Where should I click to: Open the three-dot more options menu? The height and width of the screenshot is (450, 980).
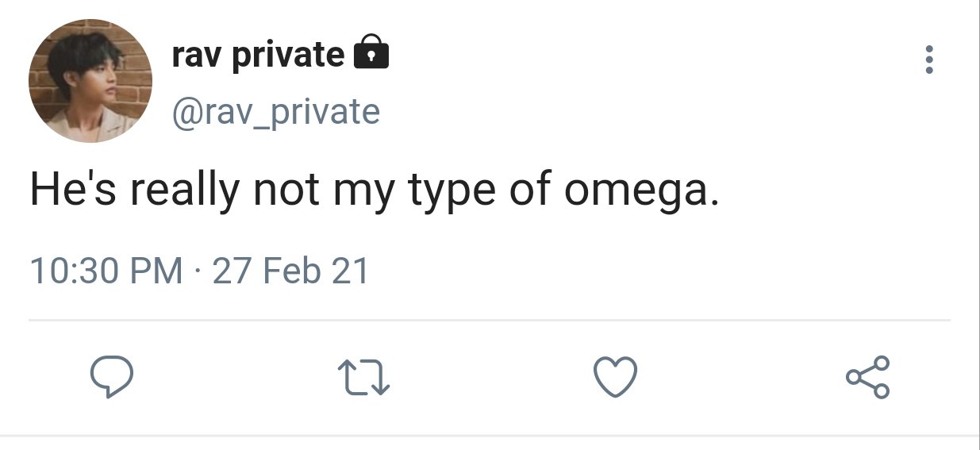(x=929, y=60)
